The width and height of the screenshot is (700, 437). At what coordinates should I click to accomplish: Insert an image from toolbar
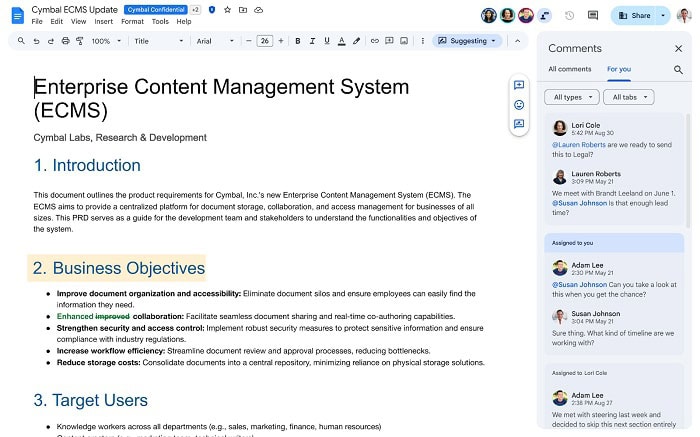pos(404,41)
